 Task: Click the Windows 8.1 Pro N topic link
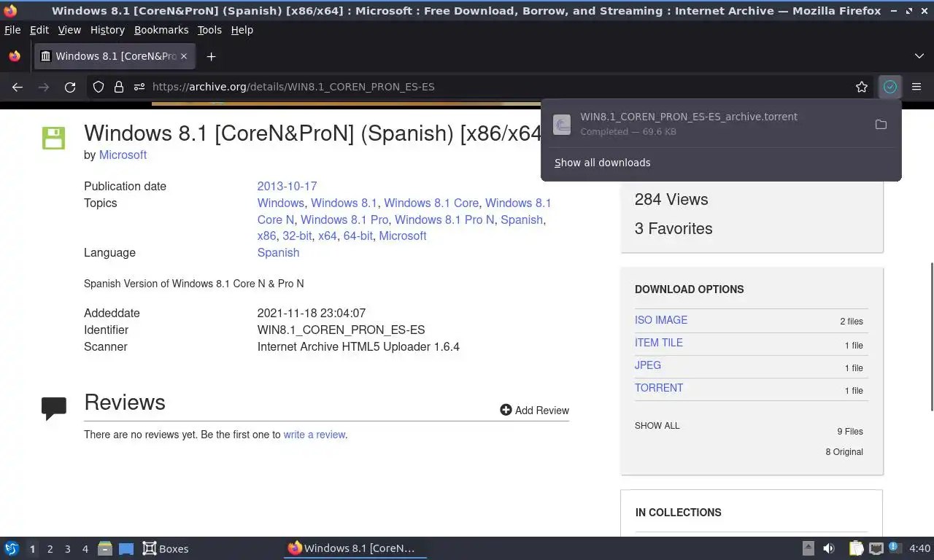click(444, 219)
